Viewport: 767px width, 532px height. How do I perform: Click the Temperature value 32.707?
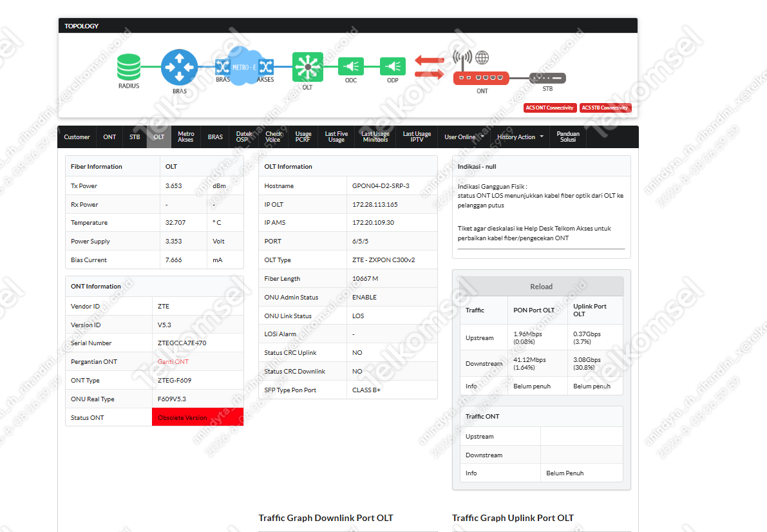click(176, 223)
